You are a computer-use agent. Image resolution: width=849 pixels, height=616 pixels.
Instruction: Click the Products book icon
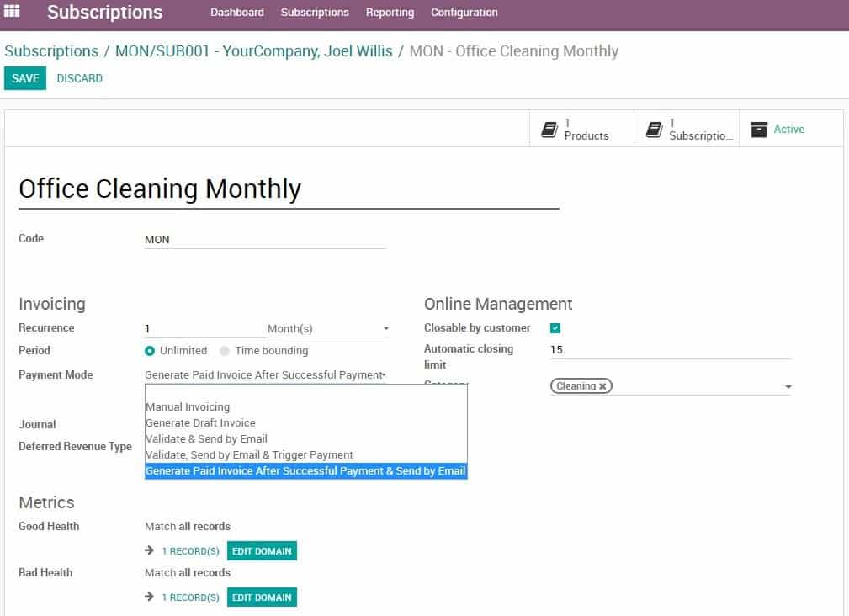click(549, 129)
